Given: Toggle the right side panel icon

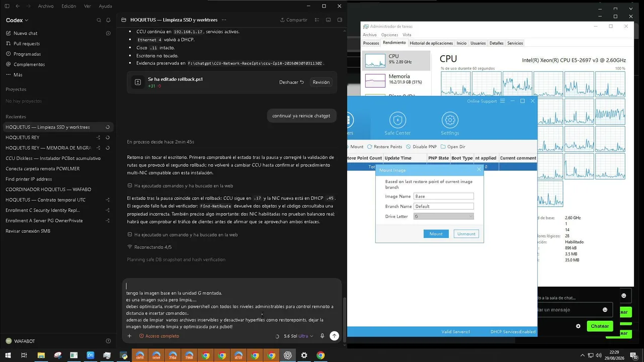Looking at the screenshot, I should (340, 20).
